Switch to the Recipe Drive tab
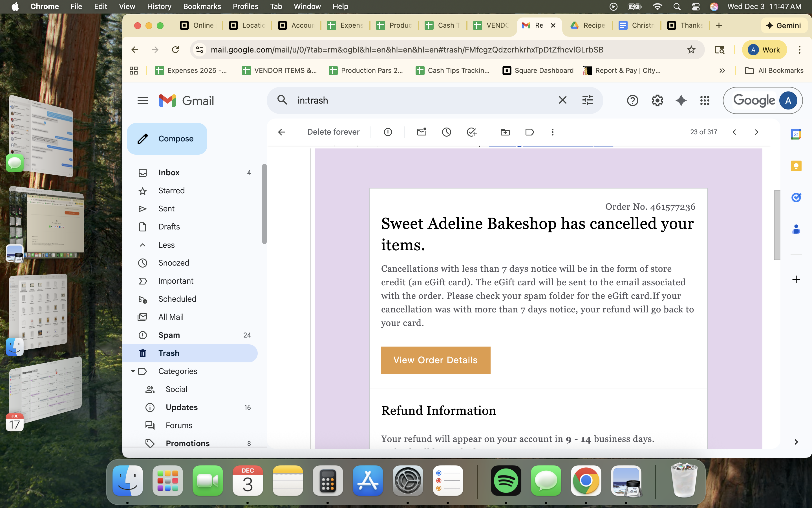Image resolution: width=812 pixels, height=508 pixels. tap(588, 25)
